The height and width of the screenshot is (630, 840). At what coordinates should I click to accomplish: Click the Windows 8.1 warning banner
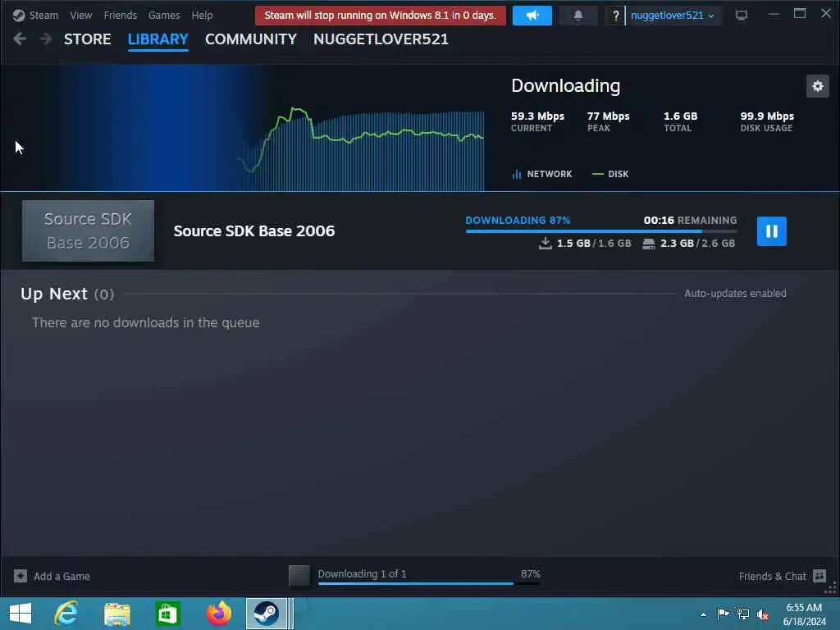pyautogui.click(x=381, y=16)
